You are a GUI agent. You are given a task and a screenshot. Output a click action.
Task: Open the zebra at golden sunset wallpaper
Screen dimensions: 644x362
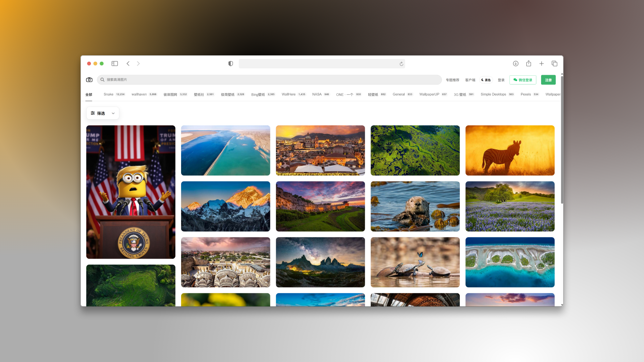coord(510,150)
